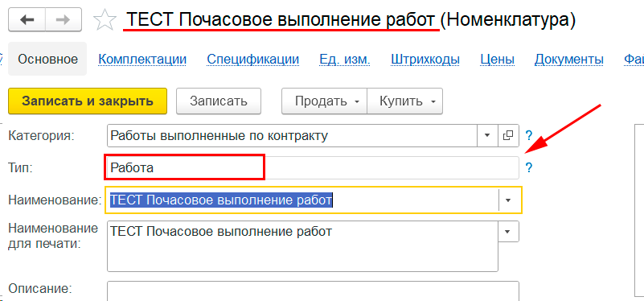Viewport: 644px width, 301px height.
Task: Open the Купить dropdown menu
Action: click(405, 101)
